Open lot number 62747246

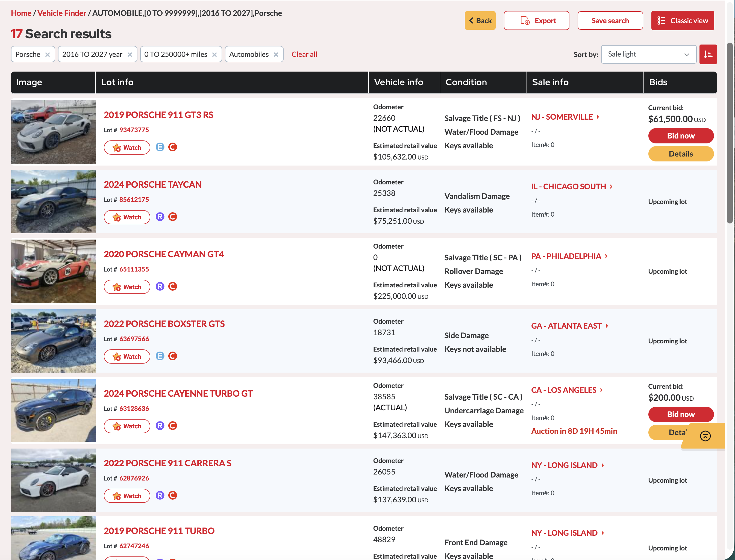point(134,546)
